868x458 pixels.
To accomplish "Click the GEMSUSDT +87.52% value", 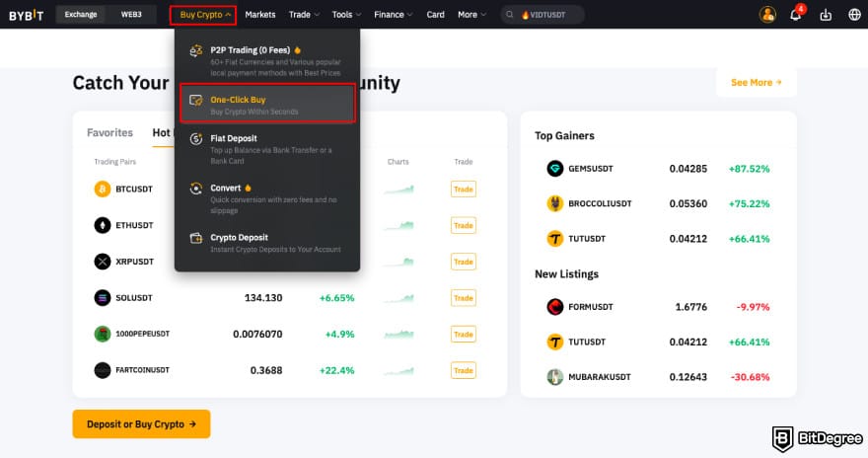I will (x=749, y=169).
